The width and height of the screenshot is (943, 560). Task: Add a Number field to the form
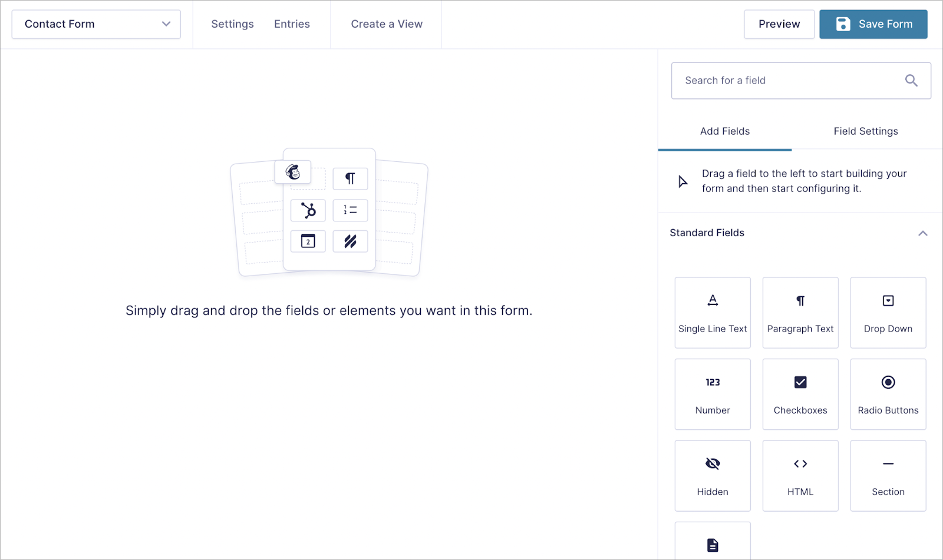click(x=712, y=394)
